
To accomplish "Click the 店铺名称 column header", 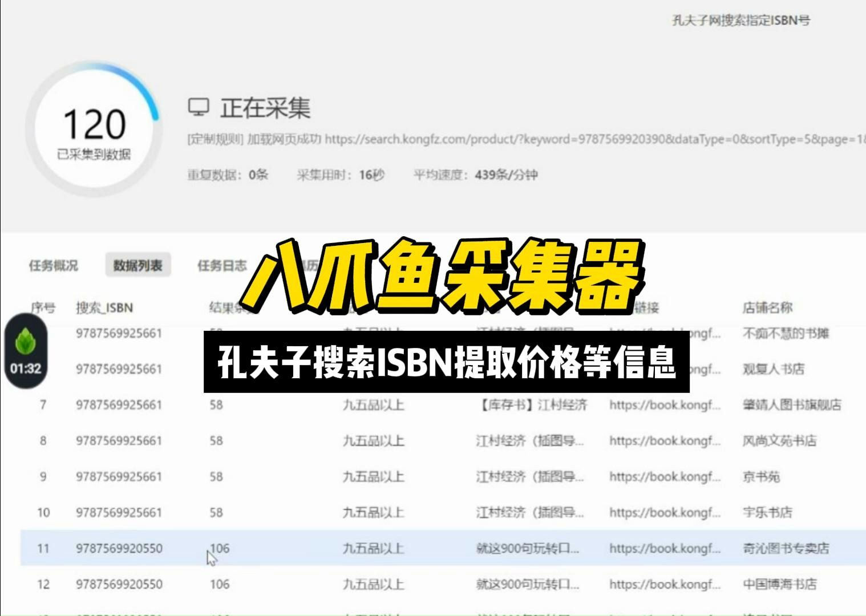I will [767, 308].
